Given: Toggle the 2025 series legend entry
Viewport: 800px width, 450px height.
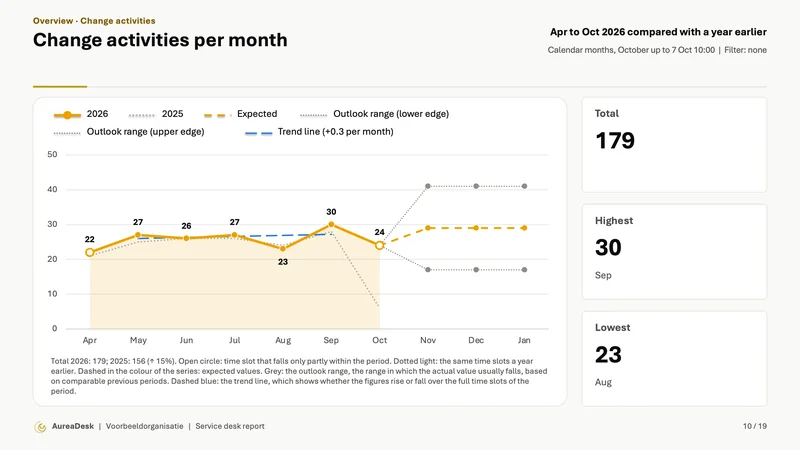Looking at the screenshot, I should click(156, 114).
